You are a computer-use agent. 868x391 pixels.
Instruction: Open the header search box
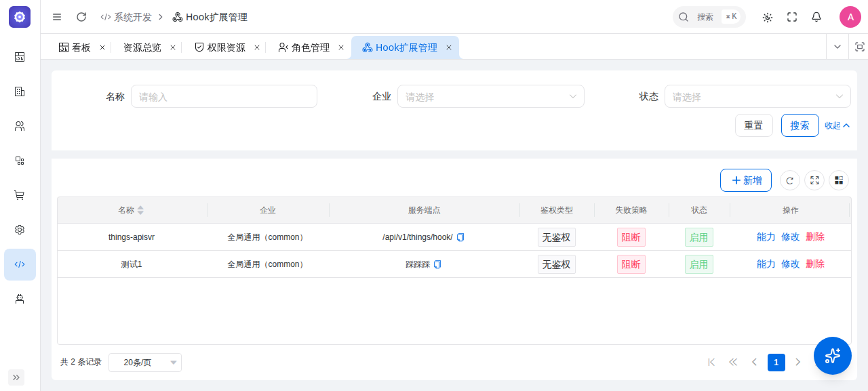point(709,17)
